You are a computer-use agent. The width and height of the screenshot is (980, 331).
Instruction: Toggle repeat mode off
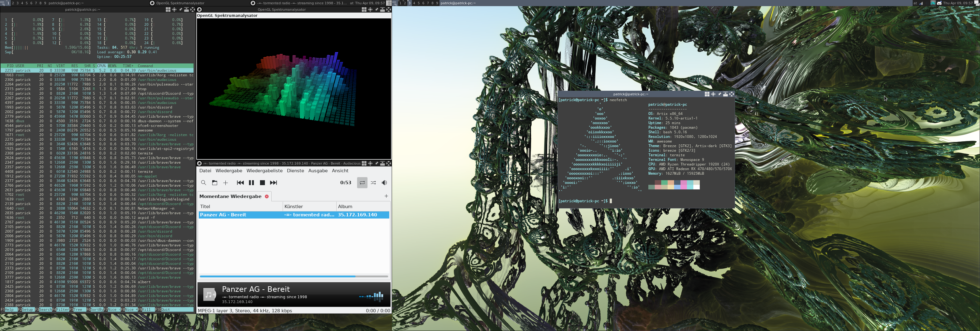362,183
